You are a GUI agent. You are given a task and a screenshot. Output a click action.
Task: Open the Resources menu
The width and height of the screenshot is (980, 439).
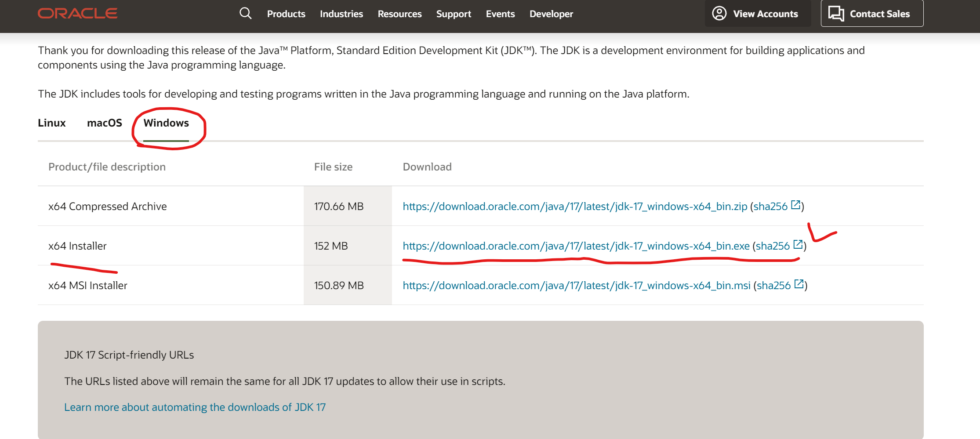[x=399, y=14]
